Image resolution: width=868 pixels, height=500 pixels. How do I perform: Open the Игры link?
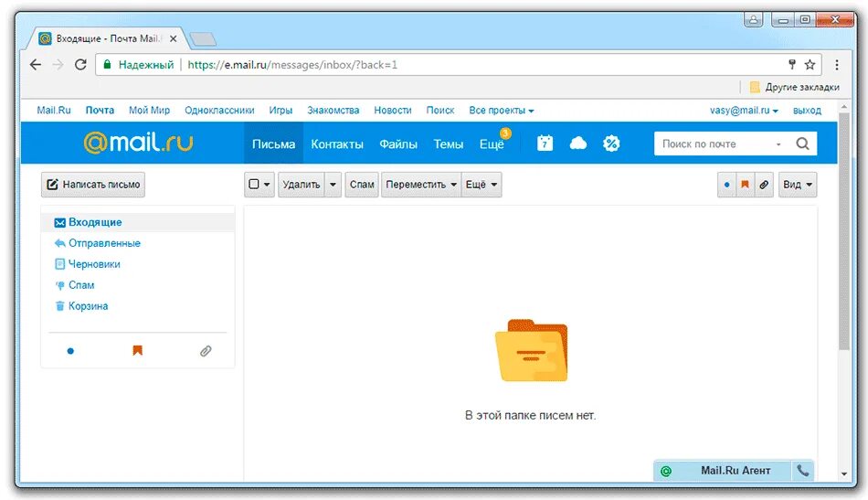[x=281, y=111]
